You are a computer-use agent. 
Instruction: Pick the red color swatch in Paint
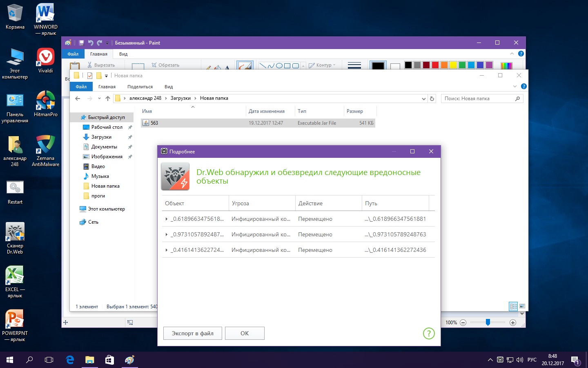point(435,65)
